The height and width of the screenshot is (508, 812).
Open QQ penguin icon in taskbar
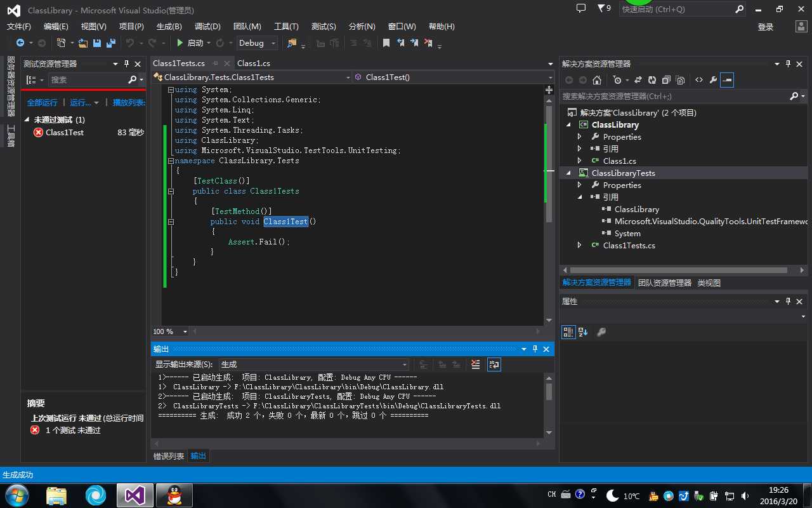tap(174, 495)
